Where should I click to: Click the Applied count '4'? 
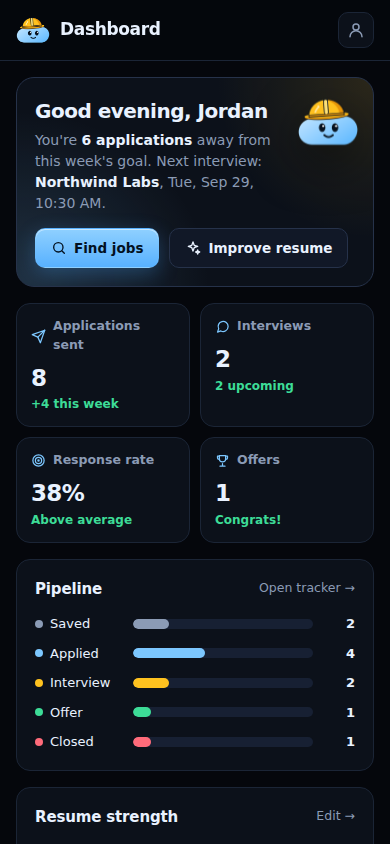350,654
